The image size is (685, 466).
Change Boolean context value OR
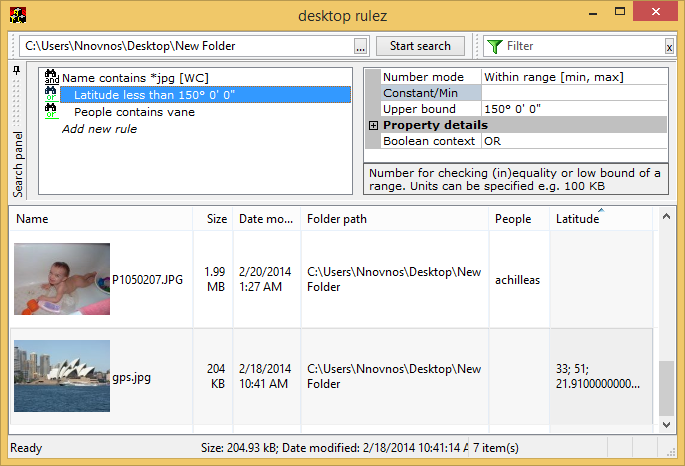pos(574,141)
